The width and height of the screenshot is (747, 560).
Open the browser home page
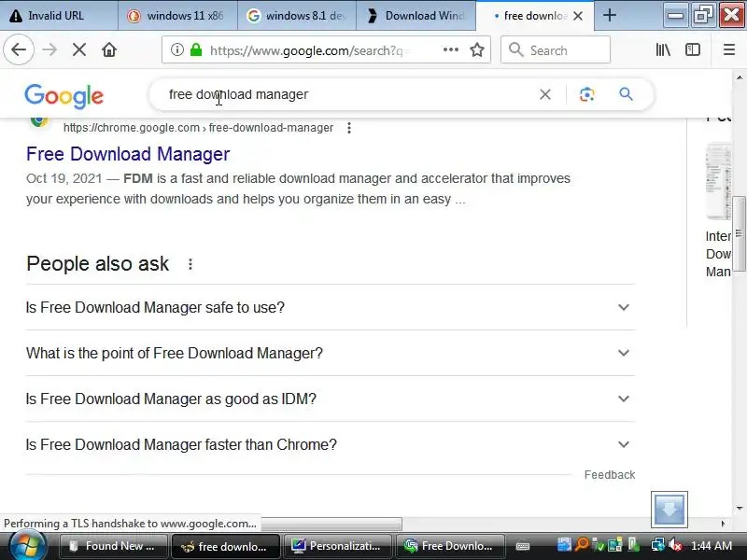point(109,49)
